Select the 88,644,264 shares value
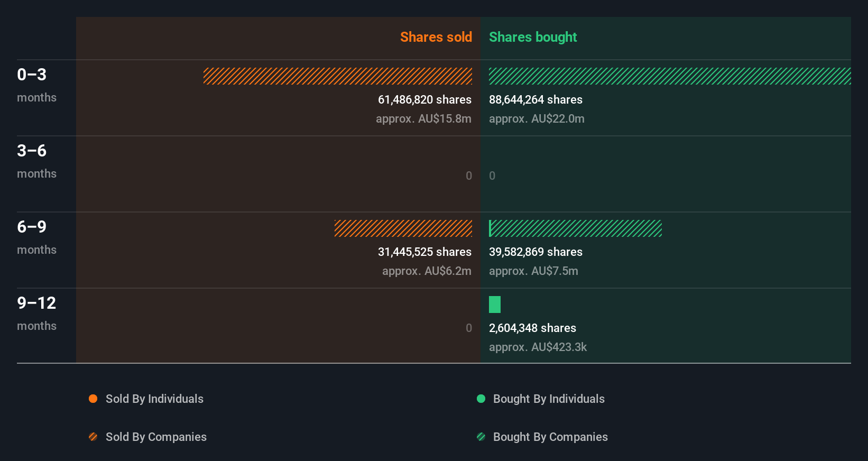The image size is (868, 461). click(535, 100)
